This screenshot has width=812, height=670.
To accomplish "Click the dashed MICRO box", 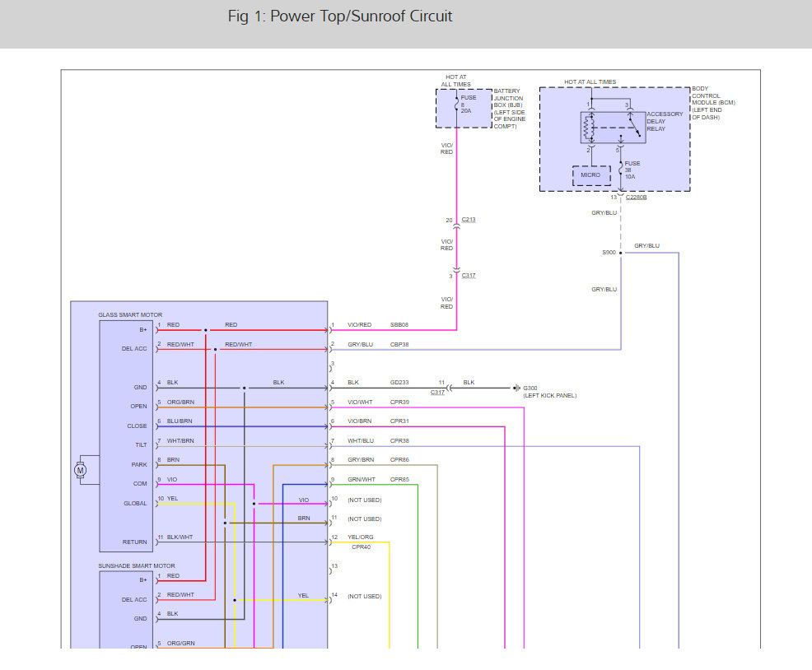I will pyautogui.click(x=590, y=175).
